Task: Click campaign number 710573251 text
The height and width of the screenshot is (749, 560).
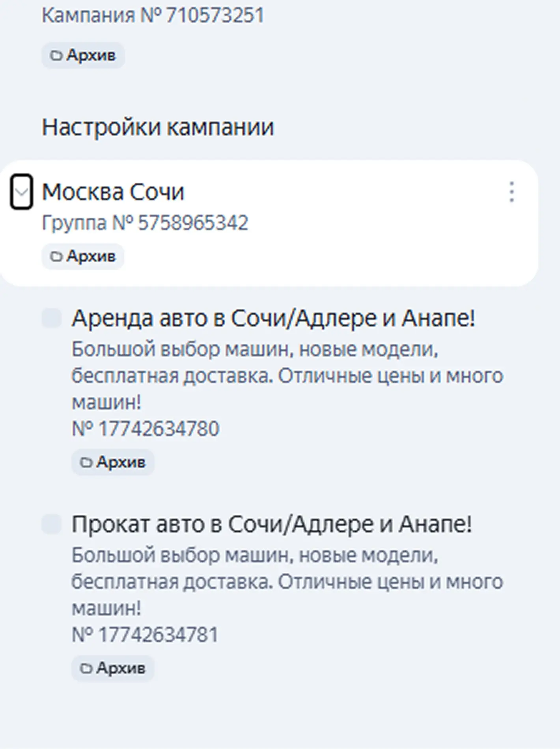Action: [153, 16]
